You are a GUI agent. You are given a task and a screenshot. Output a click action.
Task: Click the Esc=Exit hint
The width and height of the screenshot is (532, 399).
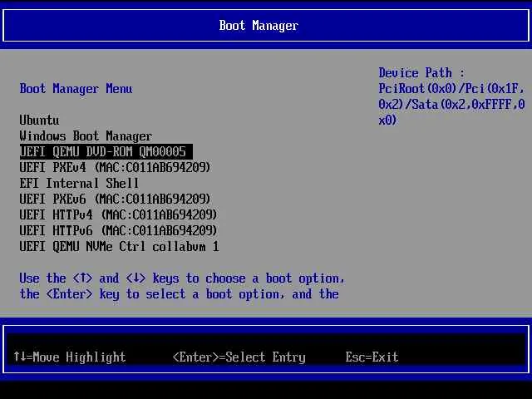coord(372,357)
